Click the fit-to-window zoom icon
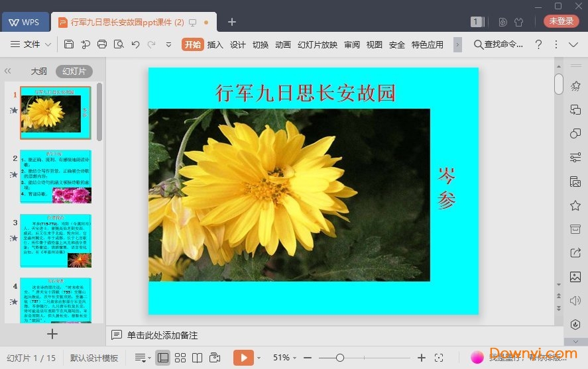The width and height of the screenshot is (588, 369). (x=439, y=358)
